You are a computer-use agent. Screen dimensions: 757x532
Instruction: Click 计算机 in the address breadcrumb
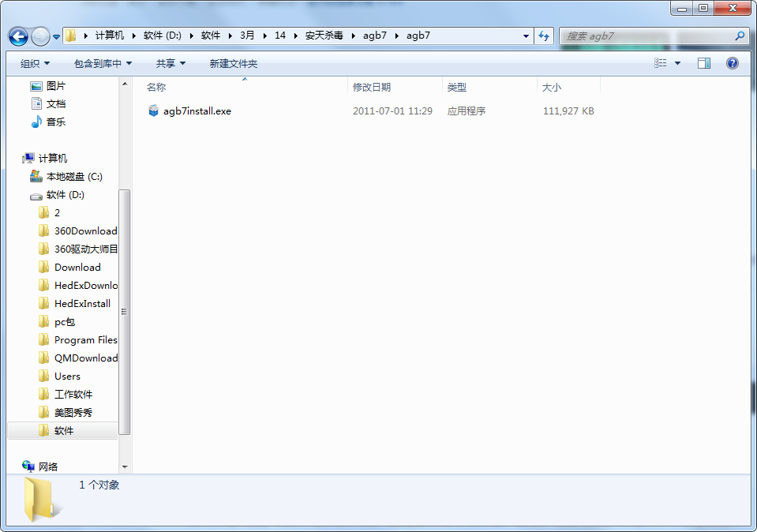click(x=110, y=36)
